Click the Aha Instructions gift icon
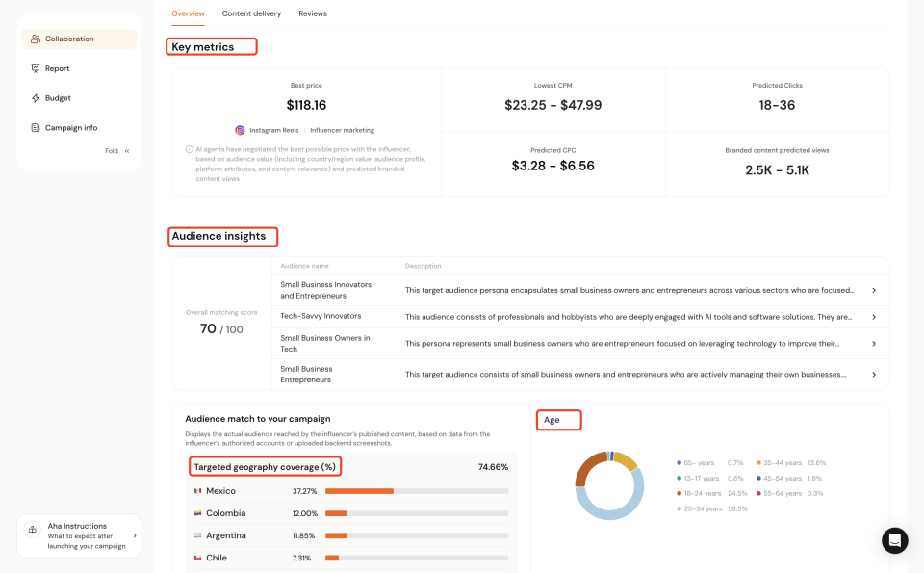 [33, 535]
